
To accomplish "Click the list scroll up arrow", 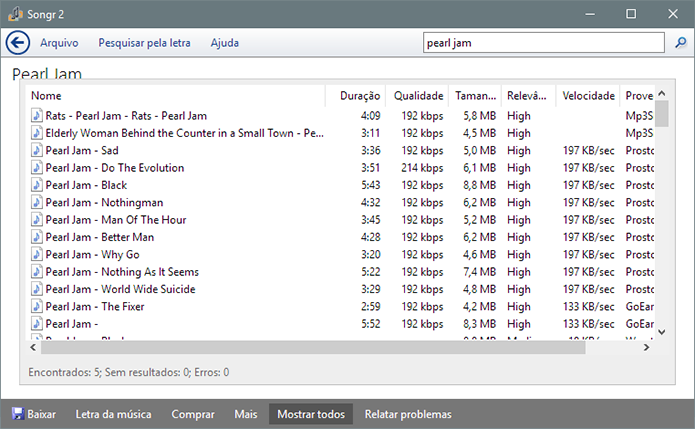I will tap(662, 94).
